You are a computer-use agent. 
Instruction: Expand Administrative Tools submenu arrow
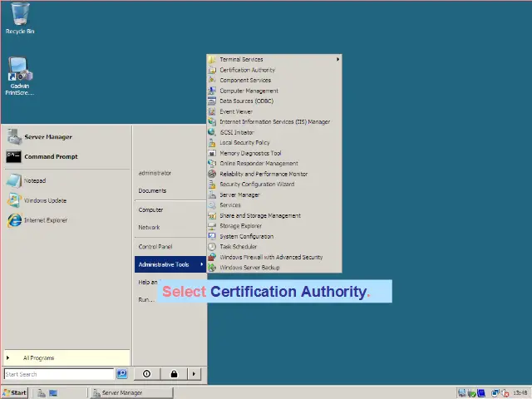[201, 264]
